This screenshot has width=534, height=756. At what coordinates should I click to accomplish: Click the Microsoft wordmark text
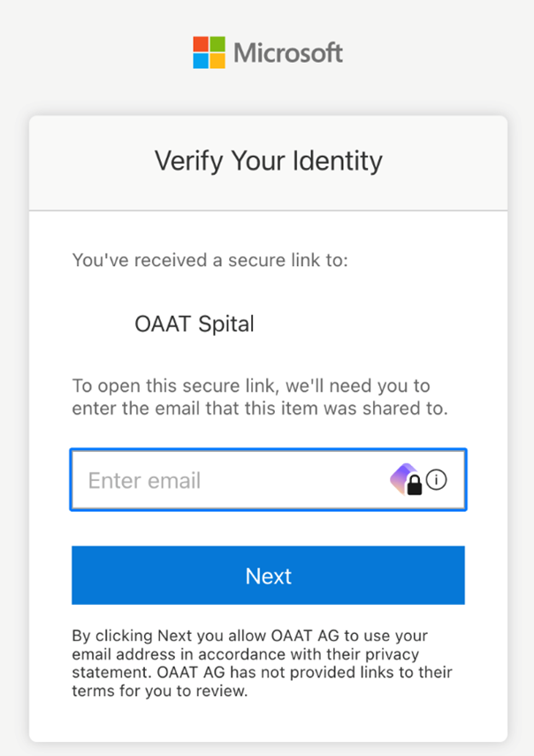coord(288,53)
